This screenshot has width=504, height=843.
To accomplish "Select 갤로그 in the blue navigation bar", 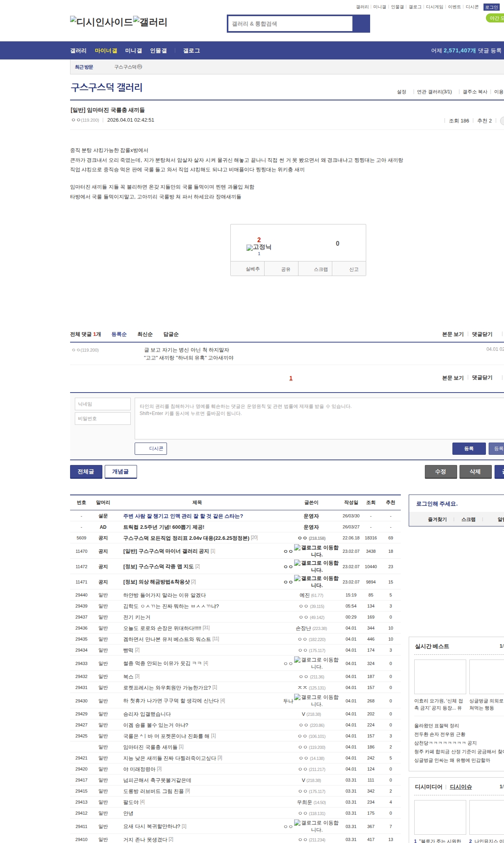I will 191,51.
